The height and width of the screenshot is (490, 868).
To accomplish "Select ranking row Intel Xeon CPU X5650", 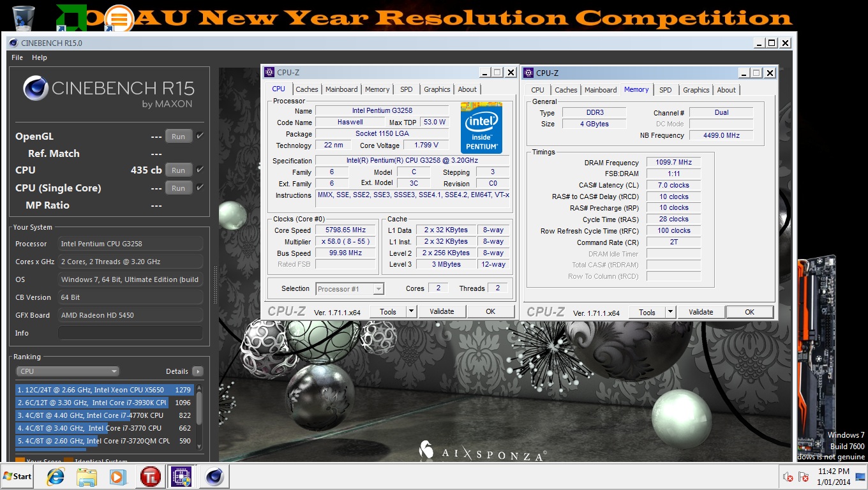I will point(105,390).
